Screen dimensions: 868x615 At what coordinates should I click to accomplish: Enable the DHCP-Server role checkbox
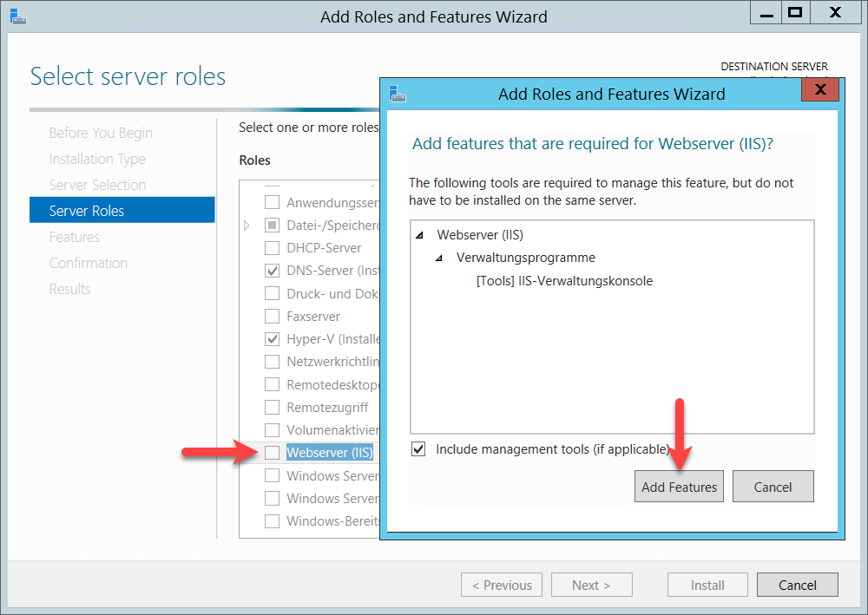point(273,247)
